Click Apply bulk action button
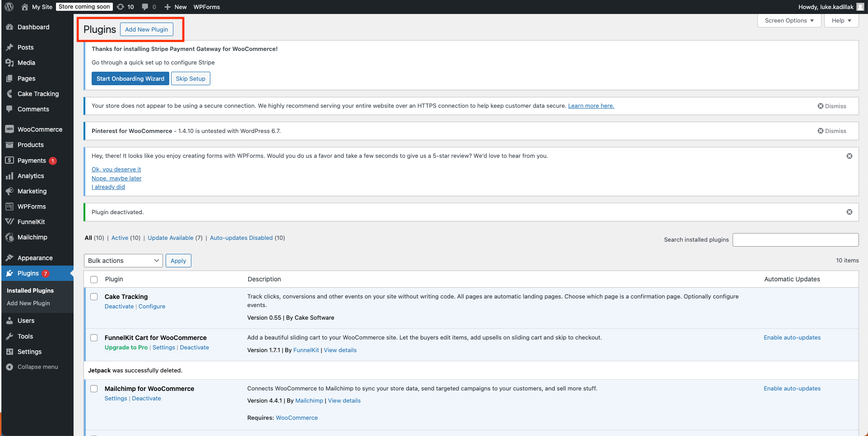 tap(178, 261)
